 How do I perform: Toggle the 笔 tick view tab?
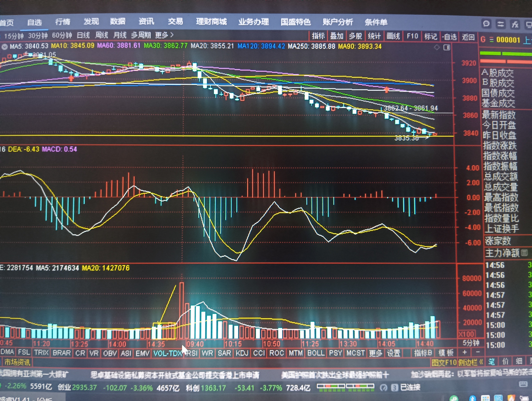pos(491,362)
